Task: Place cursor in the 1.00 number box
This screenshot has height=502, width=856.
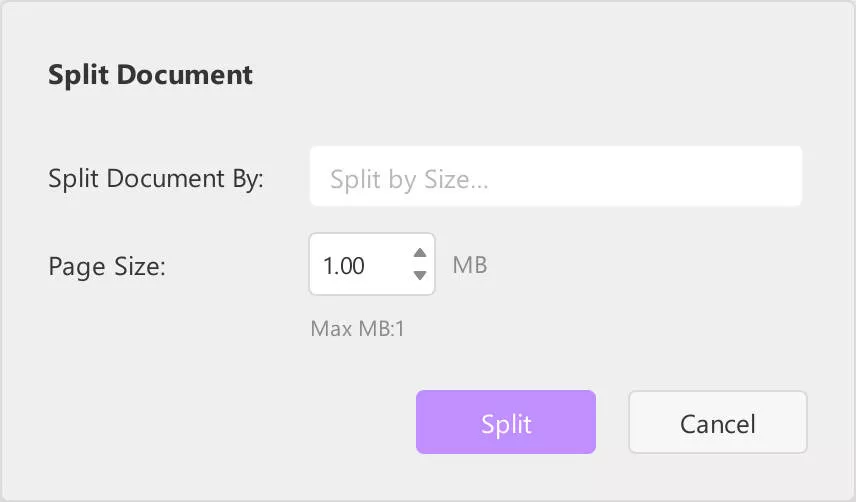Action: [x=372, y=264]
